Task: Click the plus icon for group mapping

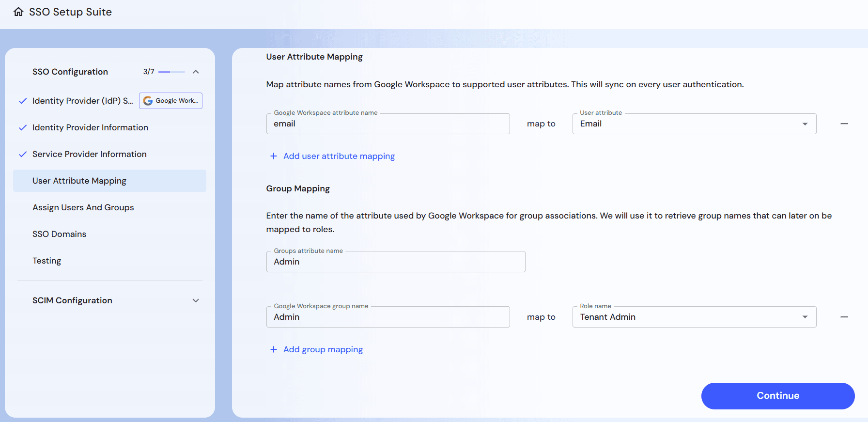Action: (274, 349)
